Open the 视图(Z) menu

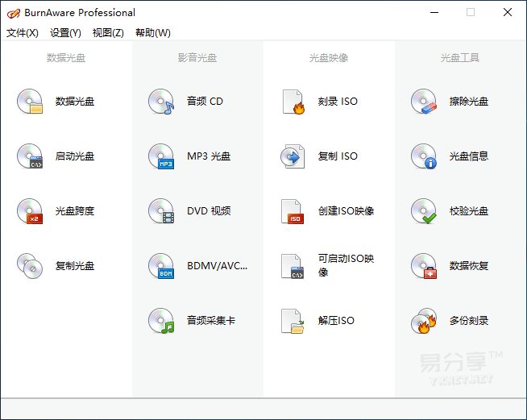tap(108, 32)
